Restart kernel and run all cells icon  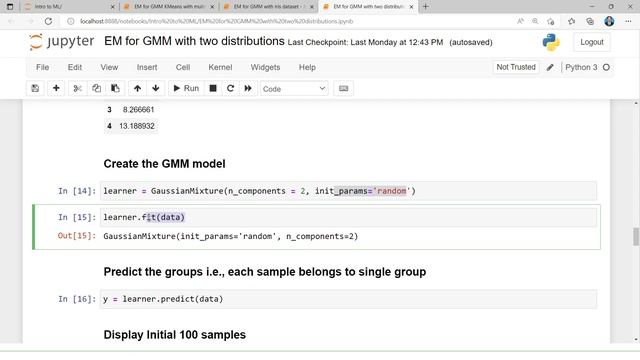tap(248, 89)
